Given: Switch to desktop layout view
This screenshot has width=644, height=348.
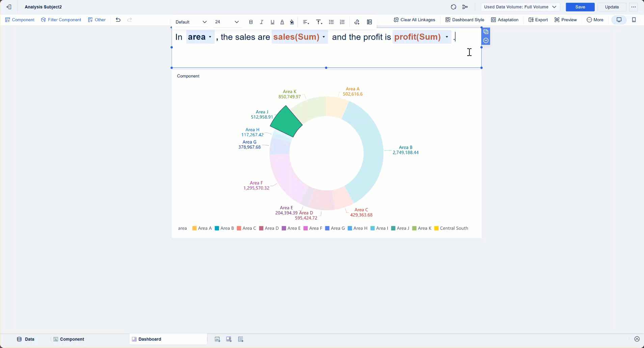Looking at the screenshot, I should tap(619, 20).
